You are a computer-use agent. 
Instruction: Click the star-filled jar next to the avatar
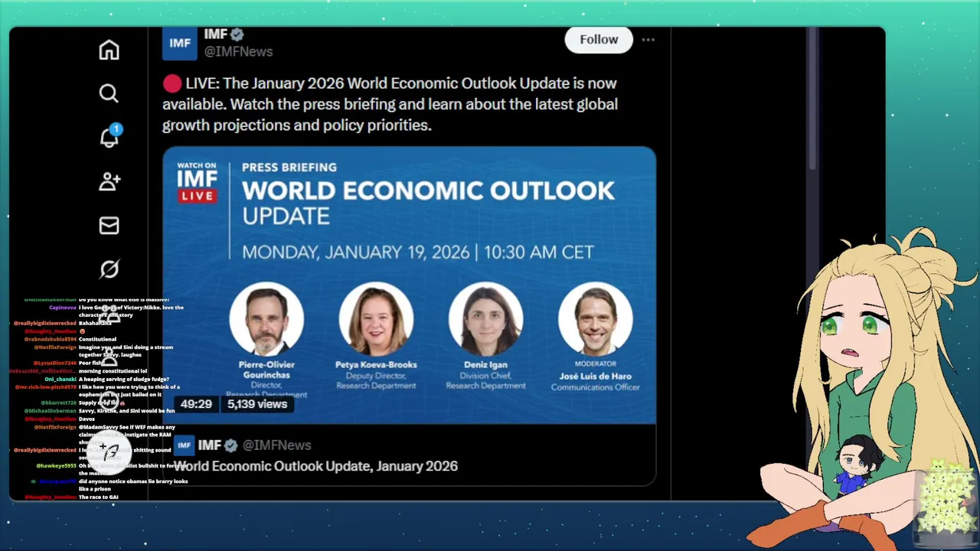click(x=945, y=501)
